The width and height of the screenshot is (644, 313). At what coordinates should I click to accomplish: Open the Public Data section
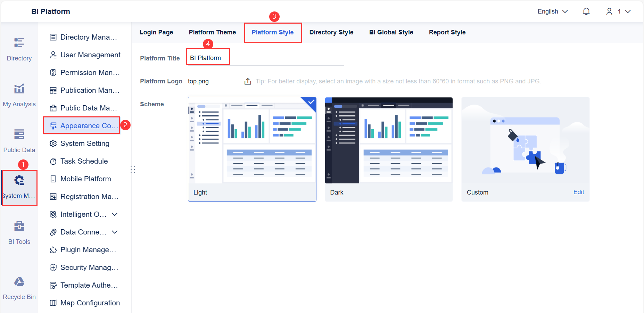(19, 141)
